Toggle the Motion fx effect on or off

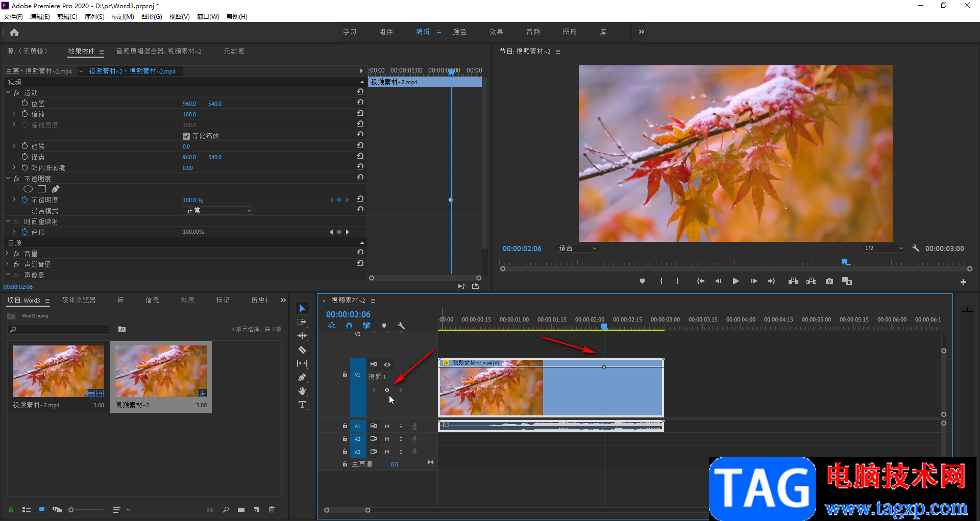pyautogui.click(x=16, y=93)
